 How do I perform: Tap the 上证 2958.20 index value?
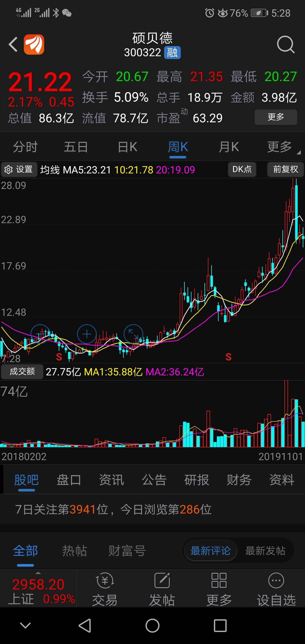point(38,584)
